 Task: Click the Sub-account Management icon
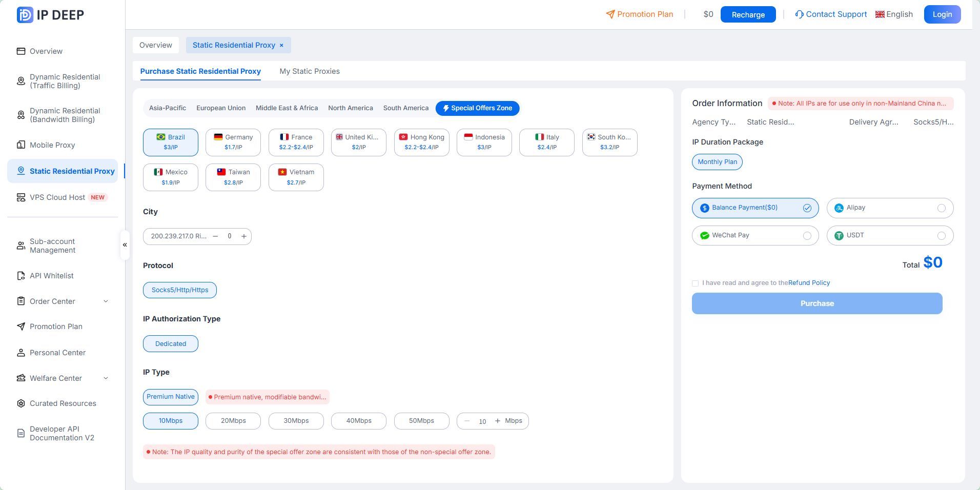[x=21, y=246]
